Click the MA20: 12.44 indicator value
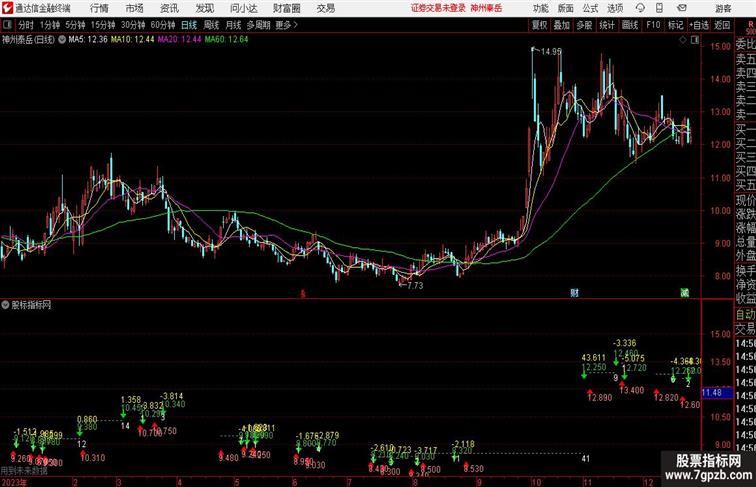Image resolution: width=756 pixels, height=487 pixels. [179, 40]
